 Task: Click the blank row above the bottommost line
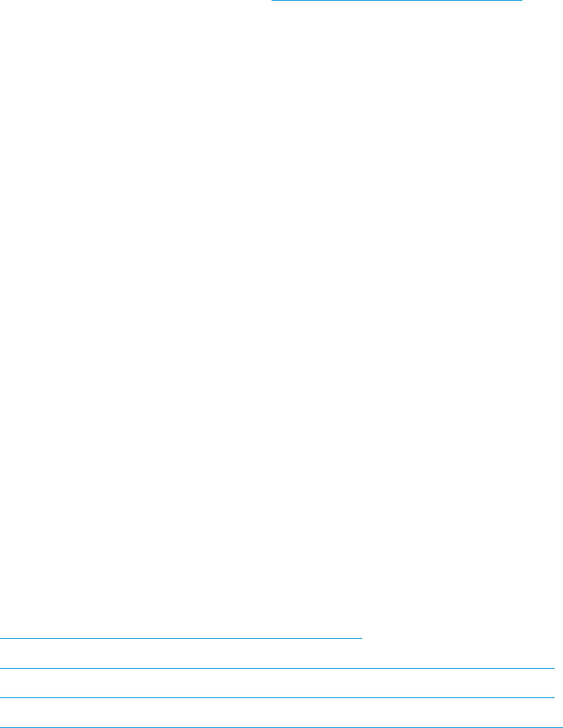click(x=277, y=712)
